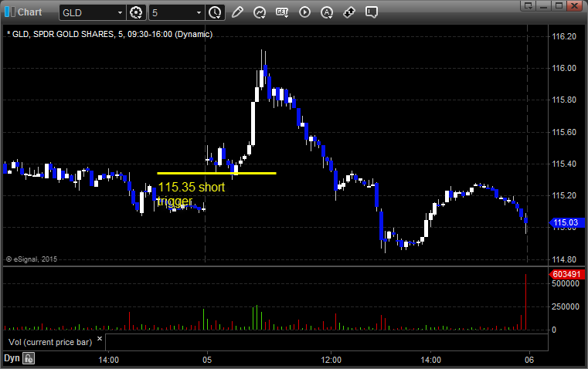Screen dimensions: 588x369
Task: Select the pencil drawing tool
Action: point(237,12)
